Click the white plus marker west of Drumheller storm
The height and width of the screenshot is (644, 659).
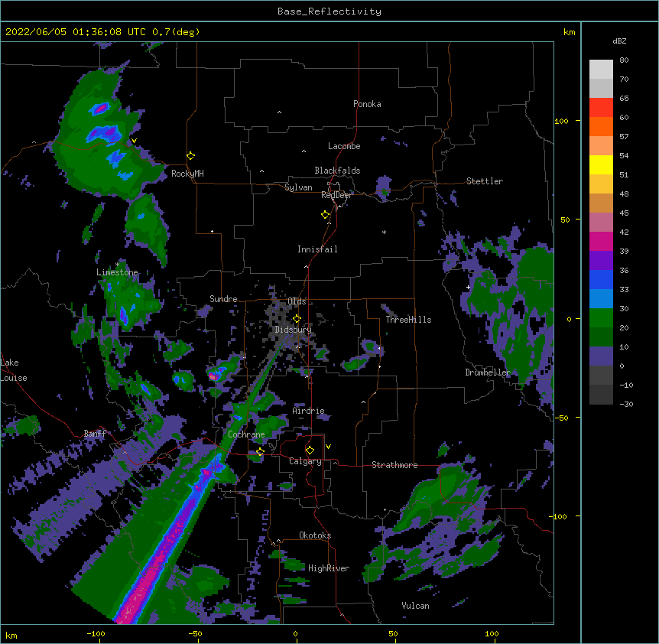[468, 287]
